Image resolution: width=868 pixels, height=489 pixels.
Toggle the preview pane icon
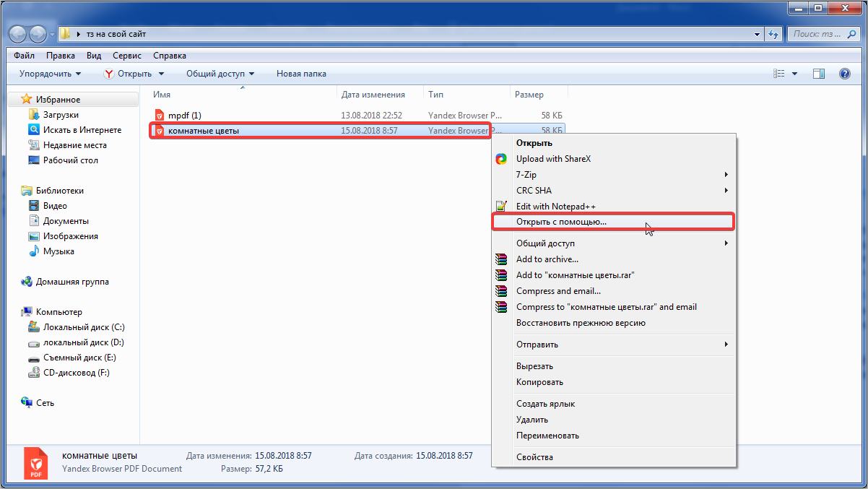pyautogui.click(x=818, y=74)
